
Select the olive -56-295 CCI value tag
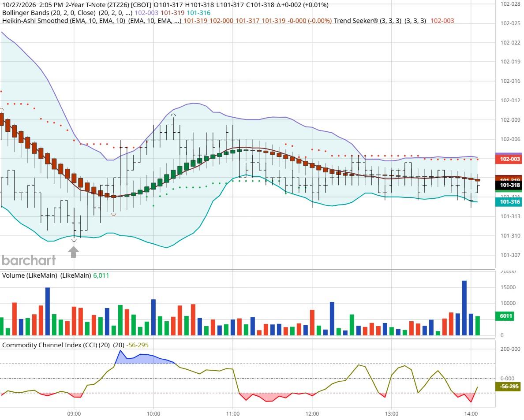508,386
